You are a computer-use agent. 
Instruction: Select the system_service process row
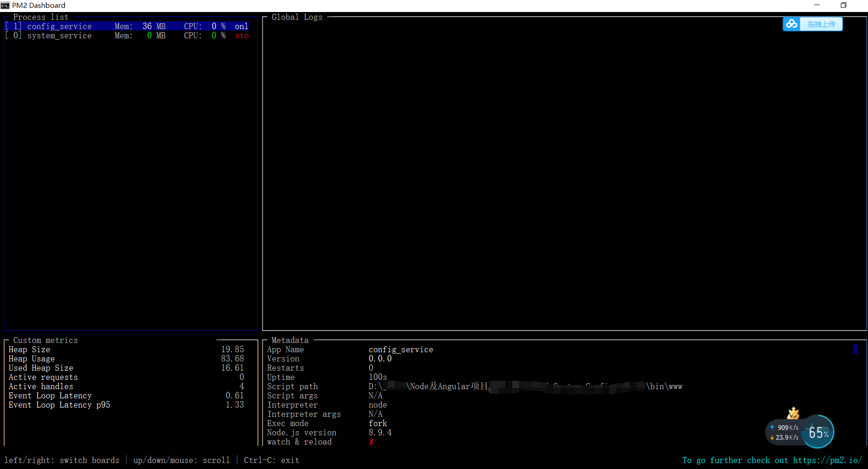127,36
